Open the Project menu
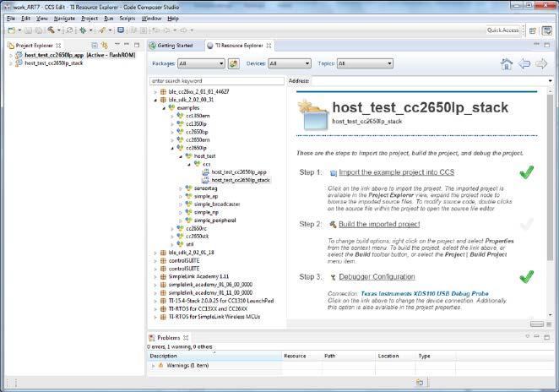The width and height of the screenshot is (559, 392). 90,19
